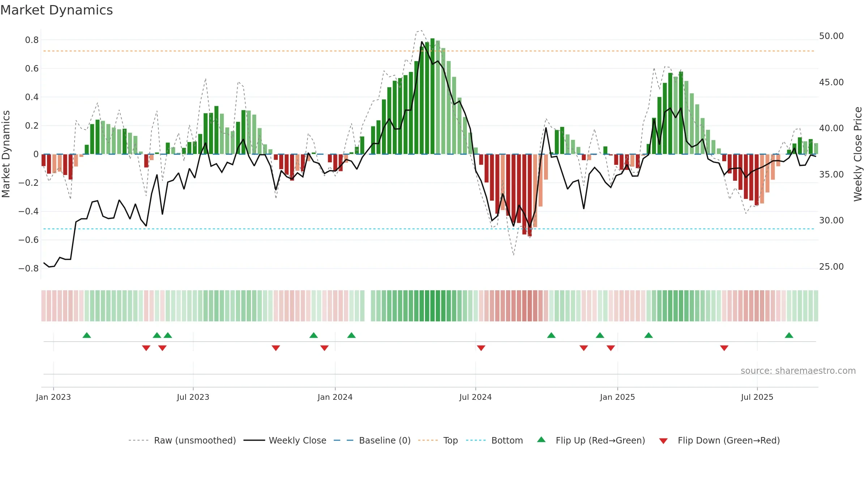868x488 pixels.
Task: Click the Jan 2023 x-axis label
Action: pyautogui.click(x=54, y=397)
